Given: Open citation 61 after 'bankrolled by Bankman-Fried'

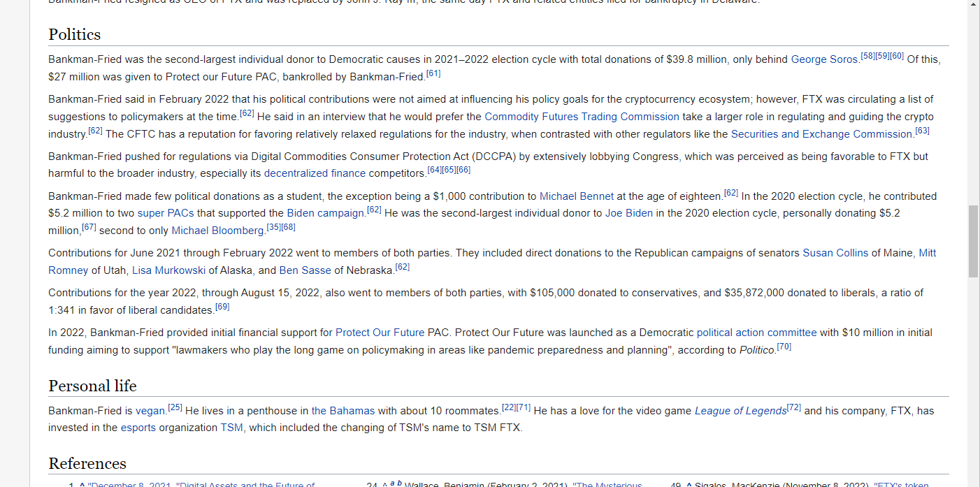Looking at the screenshot, I should (433, 73).
